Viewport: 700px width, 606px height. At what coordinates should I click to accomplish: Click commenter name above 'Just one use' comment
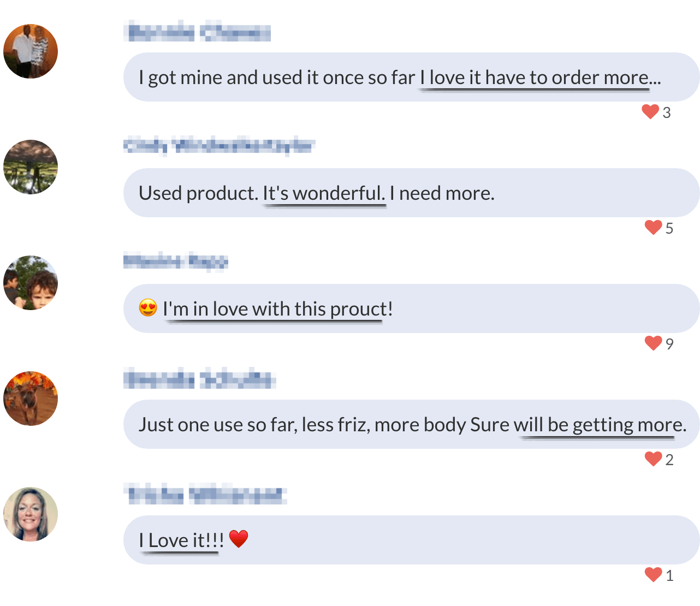(199, 379)
